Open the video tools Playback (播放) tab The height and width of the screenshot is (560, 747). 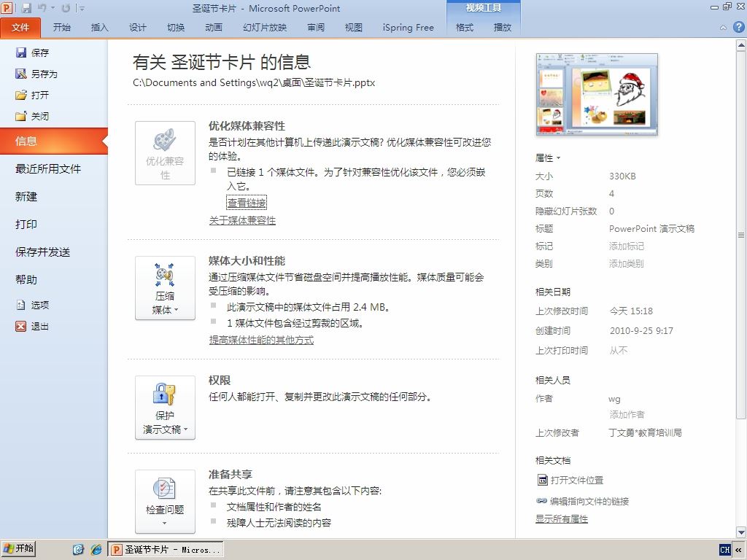point(502,27)
